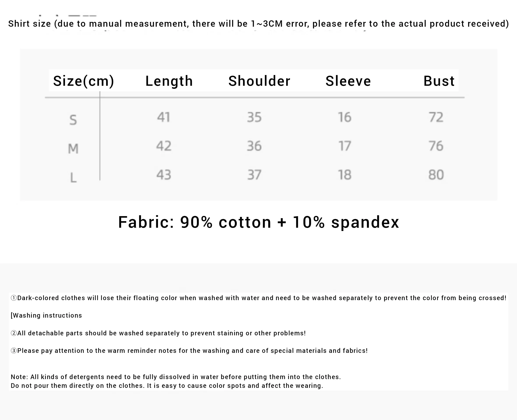Click the detachable parts washing note
This screenshot has height=420, width=517.
158,333
